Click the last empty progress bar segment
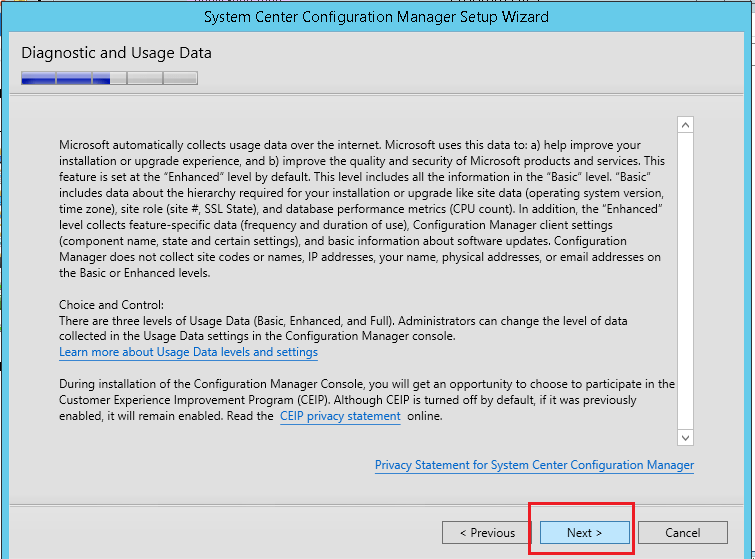 180,78
